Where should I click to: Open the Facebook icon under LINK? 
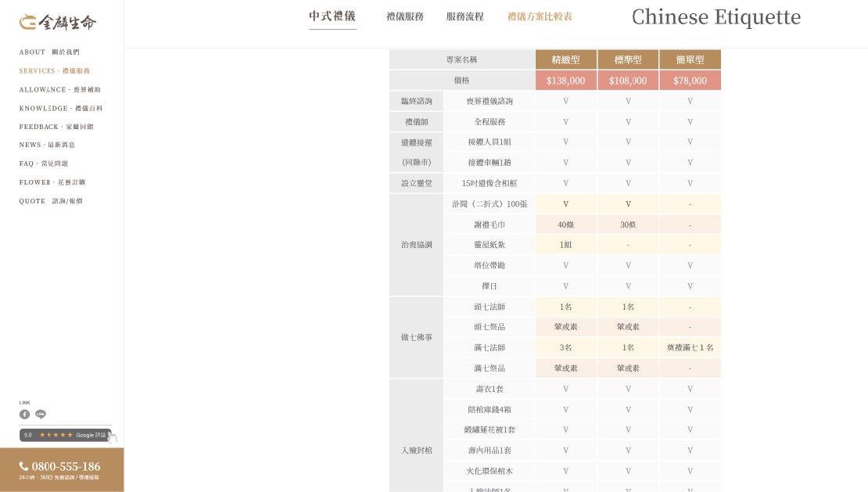tap(25, 415)
